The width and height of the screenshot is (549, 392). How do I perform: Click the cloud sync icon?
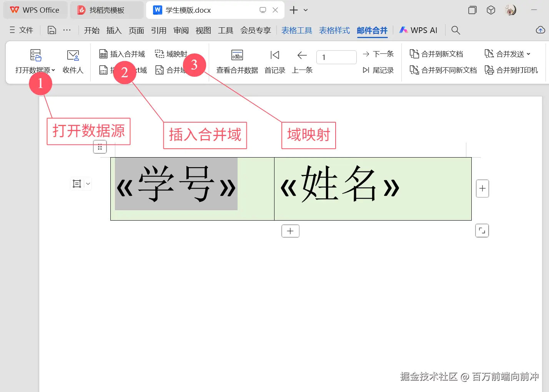(541, 30)
